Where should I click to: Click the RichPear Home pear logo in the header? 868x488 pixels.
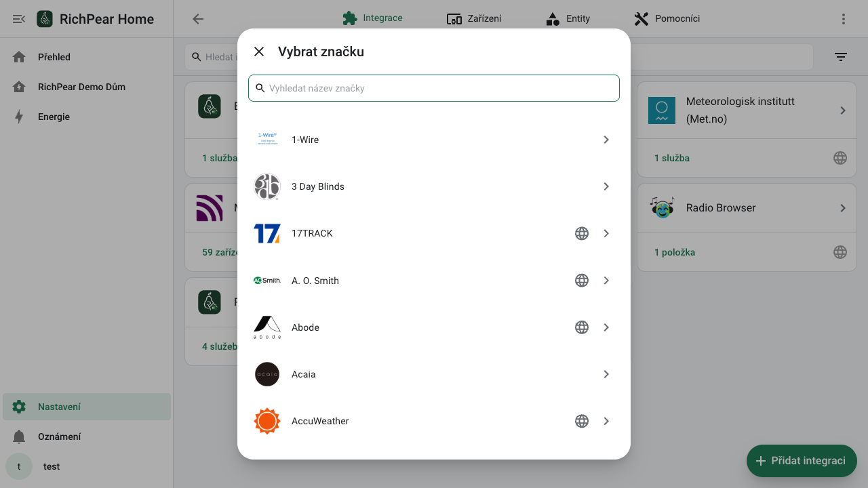(45, 19)
